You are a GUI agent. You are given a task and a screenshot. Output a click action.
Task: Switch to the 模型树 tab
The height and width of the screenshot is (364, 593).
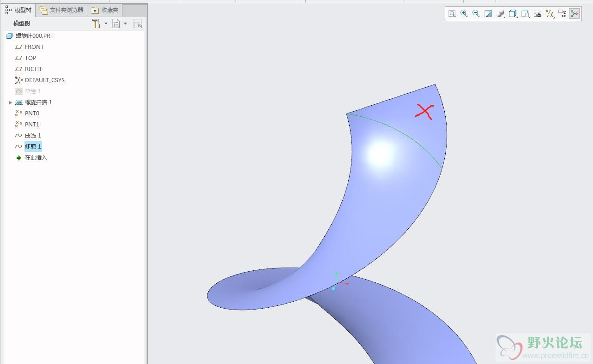18,10
